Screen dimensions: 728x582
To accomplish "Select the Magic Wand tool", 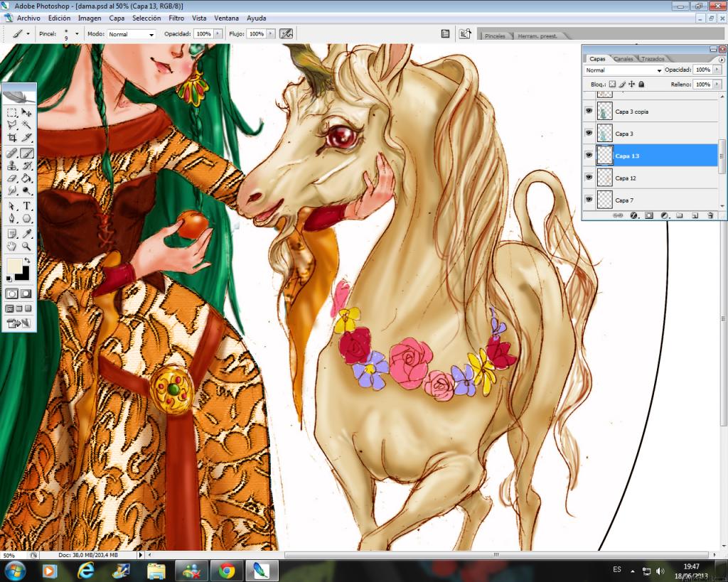I will (x=26, y=125).
